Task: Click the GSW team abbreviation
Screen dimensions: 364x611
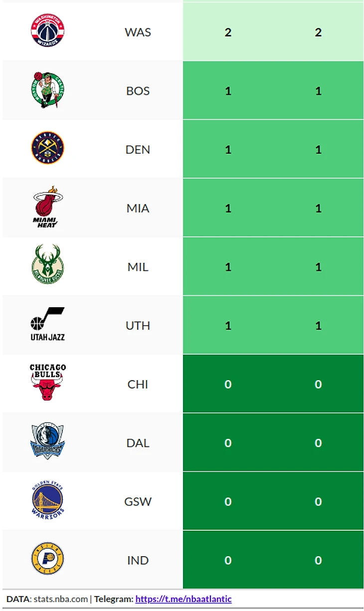Action: 138,502
